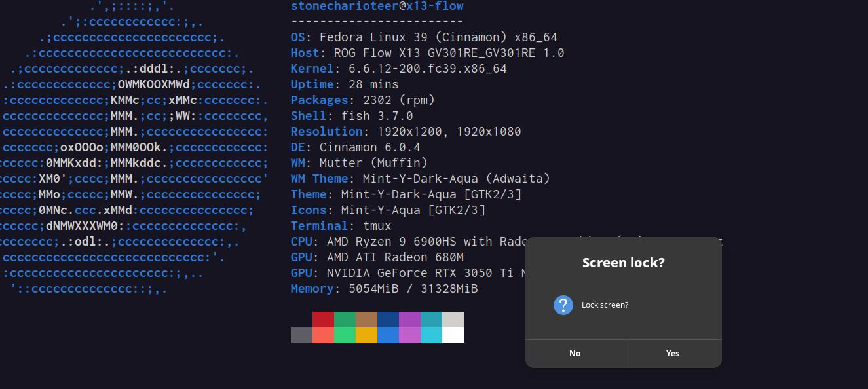Screen dimensions: 868x389
Task: Click the No button in lock dialog
Action: 575,354
